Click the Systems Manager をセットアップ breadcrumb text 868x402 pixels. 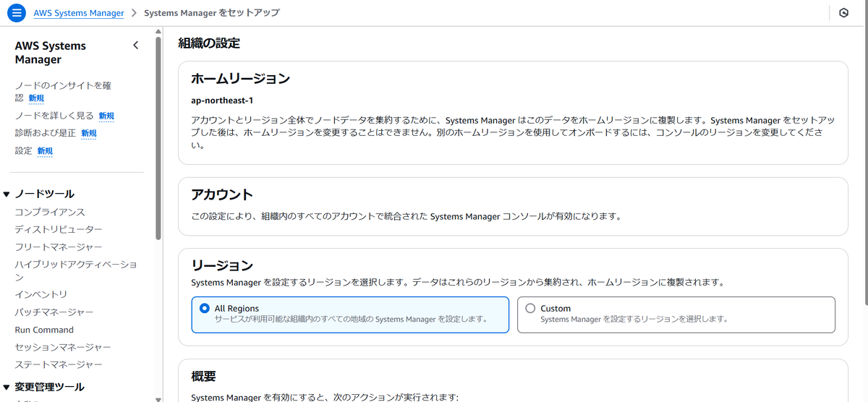pyautogui.click(x=212, y=13)
